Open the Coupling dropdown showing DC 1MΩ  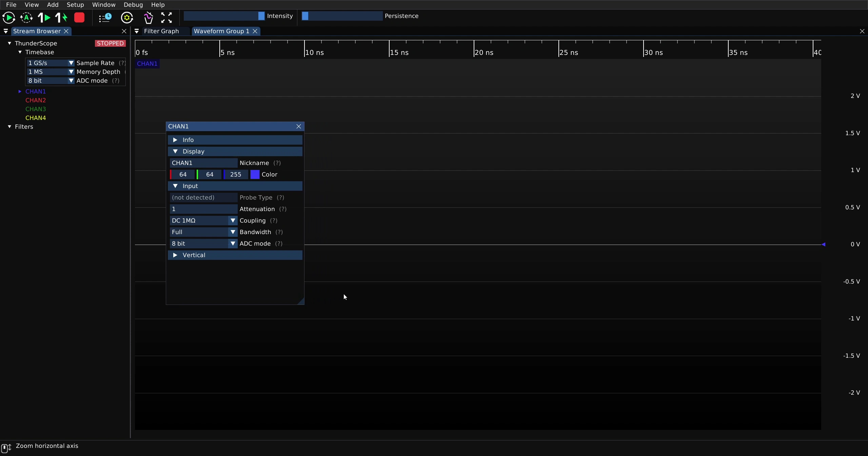pos(203,221)
